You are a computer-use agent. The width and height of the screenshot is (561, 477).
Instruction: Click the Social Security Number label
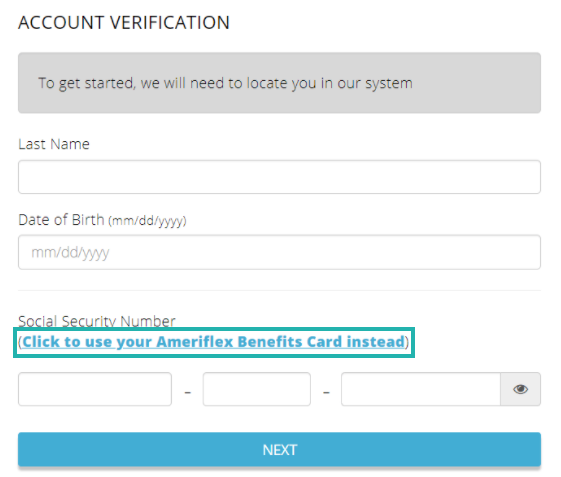[x=97, y=321]
